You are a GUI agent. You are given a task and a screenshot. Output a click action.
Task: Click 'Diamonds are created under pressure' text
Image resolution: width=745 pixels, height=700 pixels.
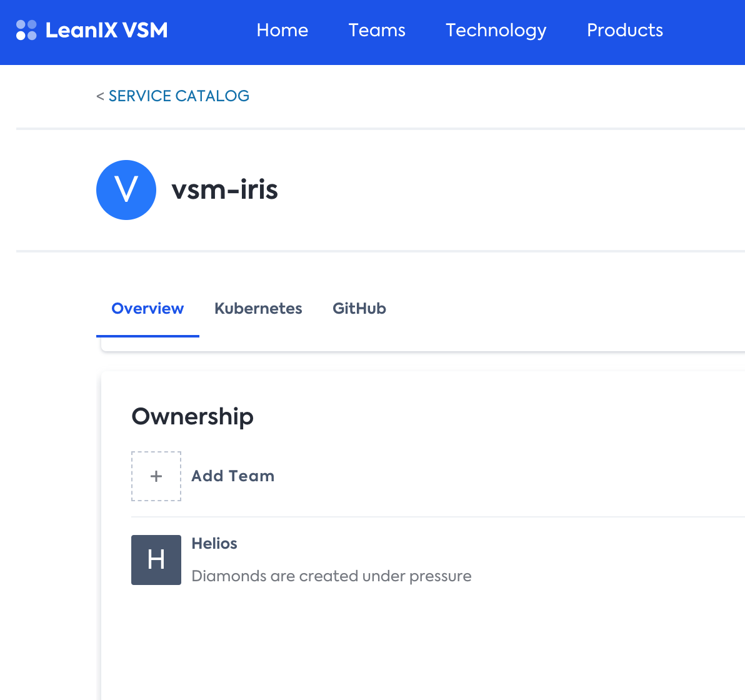pyautogui.click(x=332, y=576)
